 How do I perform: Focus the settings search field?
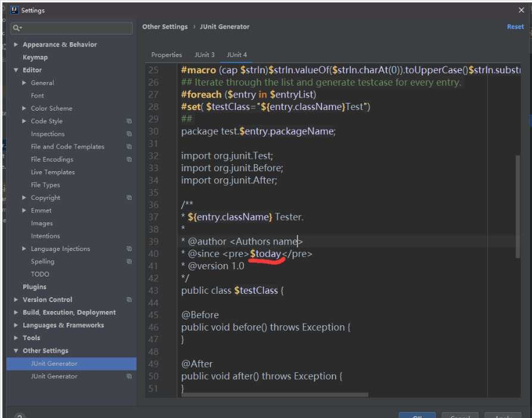[72, 28]
